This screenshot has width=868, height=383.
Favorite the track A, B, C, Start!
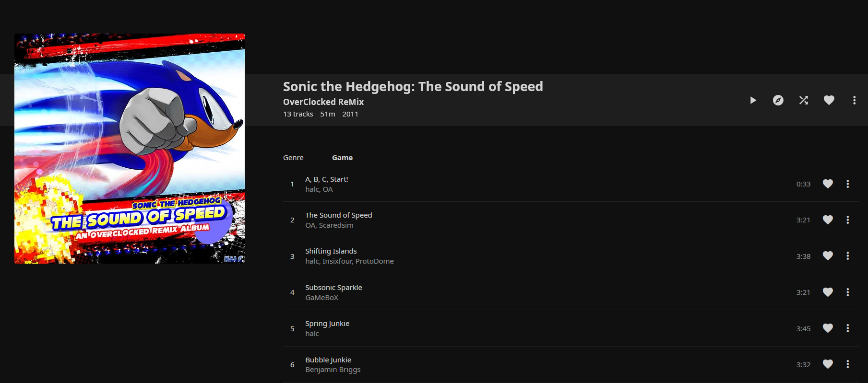coord(828,184)
